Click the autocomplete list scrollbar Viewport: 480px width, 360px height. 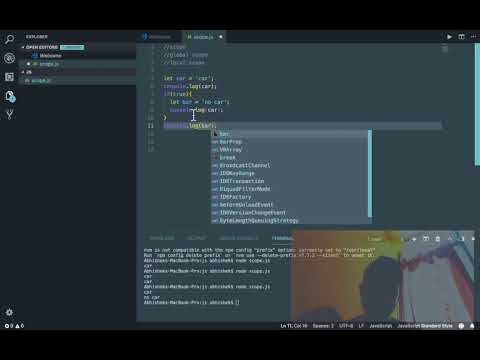(370, 173)
